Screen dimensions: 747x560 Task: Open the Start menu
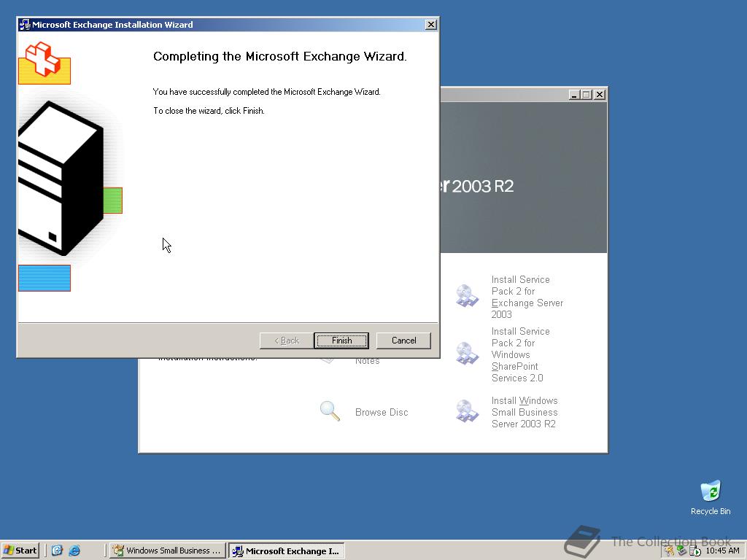(x=20, y=551)
